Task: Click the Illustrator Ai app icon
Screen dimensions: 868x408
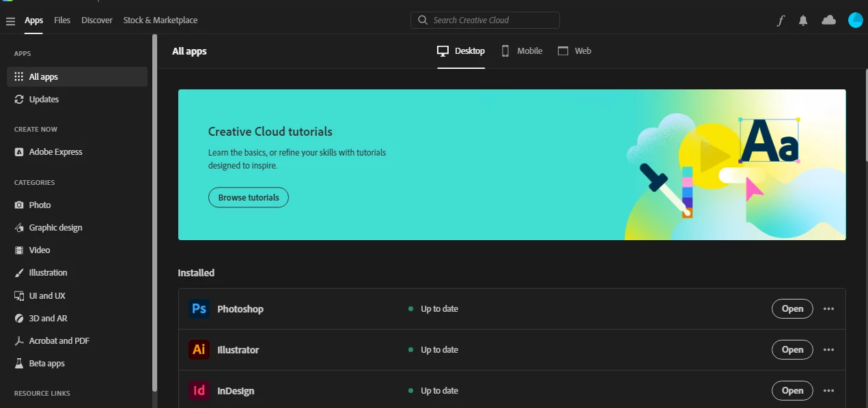Action: coord(199,350)
